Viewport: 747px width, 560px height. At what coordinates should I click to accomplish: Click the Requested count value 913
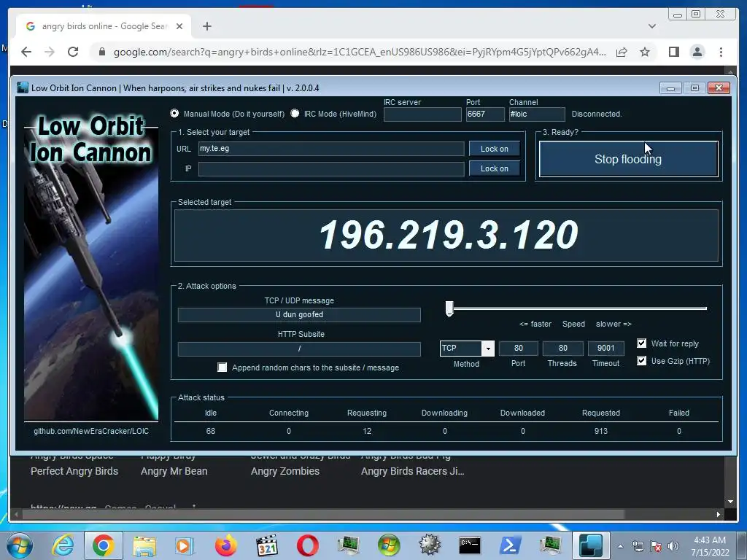(x=601, y=431)
